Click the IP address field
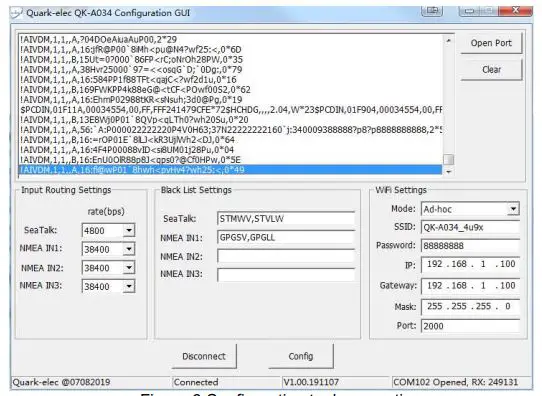Image resolution: width=542 pixels, height=396 pixels. 470,264
